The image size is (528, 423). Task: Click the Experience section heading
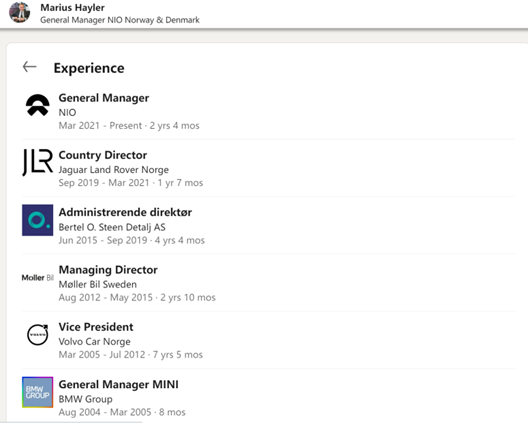89,68
